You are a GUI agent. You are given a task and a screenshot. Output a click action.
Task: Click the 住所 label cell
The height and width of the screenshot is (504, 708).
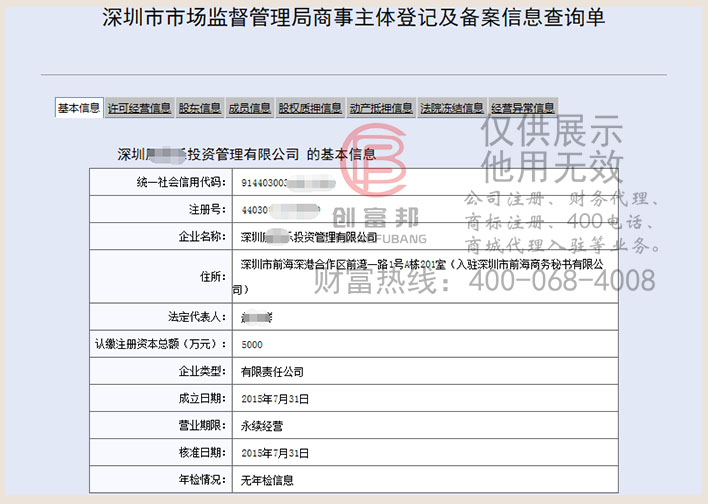click(161, 276)
